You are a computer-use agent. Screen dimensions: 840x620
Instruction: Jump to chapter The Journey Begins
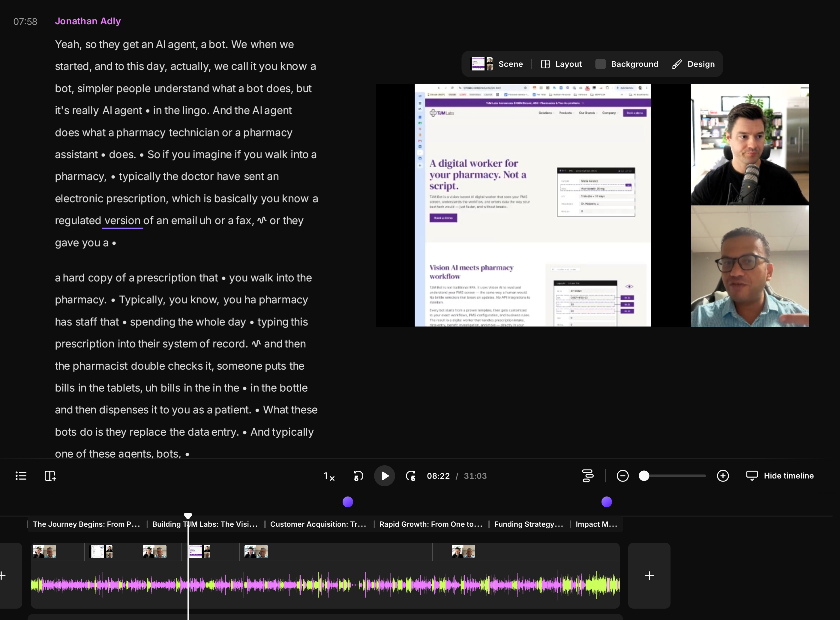(x=86, y=524)
